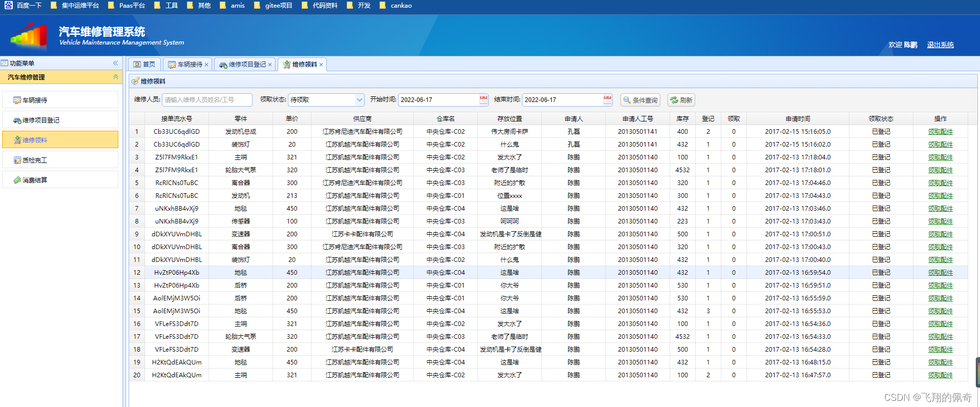Open the amis bookmark folder
The image size is (980, 407).
pos(232,5)
